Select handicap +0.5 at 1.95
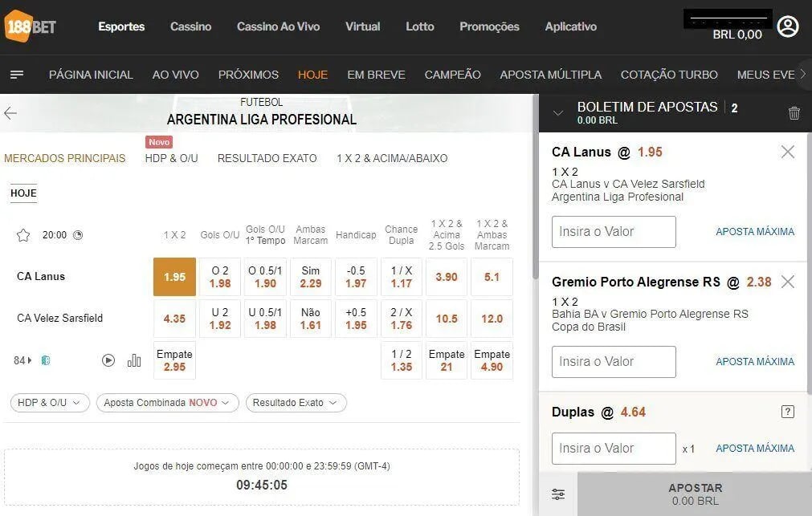 point(356,319)
